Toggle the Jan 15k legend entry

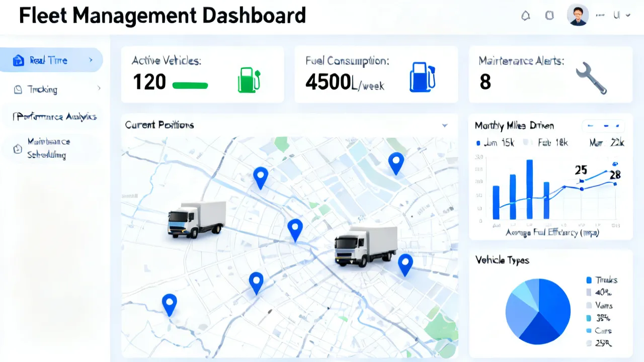pos(495,143)
